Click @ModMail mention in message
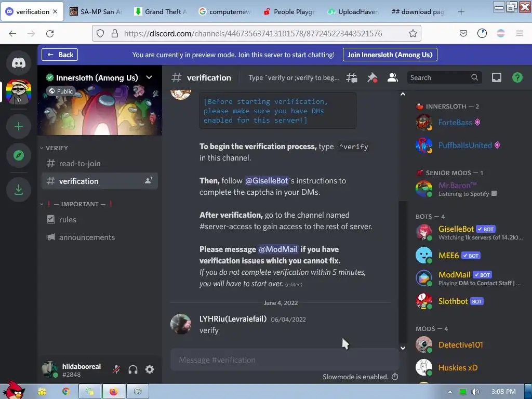The height and width of the screenshot is (399, 532). coord(278,249)
